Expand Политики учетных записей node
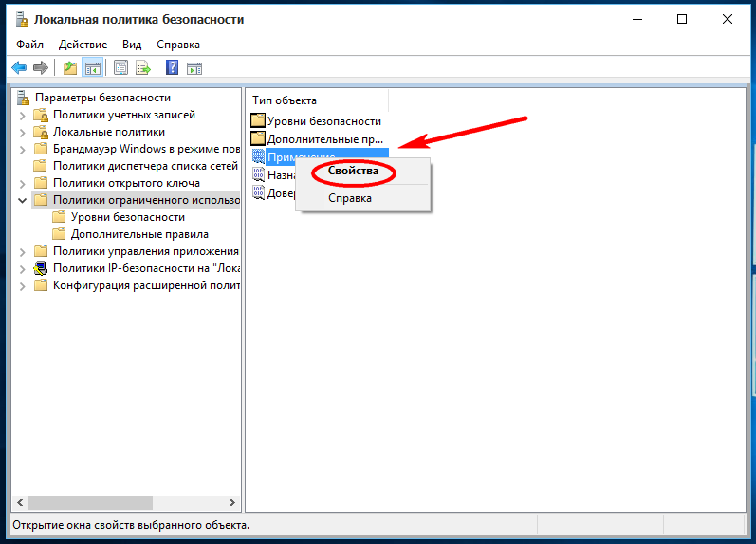The image size is (756, 544). tap(22, 116)
